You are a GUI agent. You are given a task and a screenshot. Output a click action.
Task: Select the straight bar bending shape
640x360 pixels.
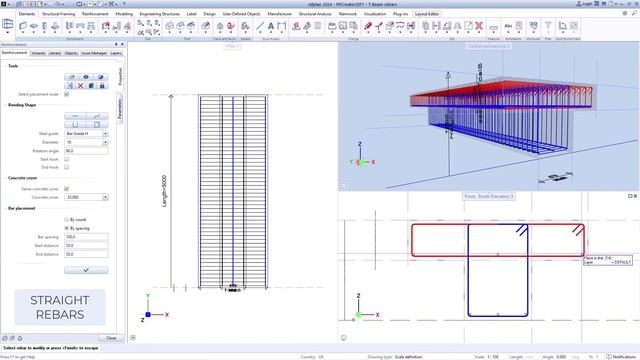click(75, 116)
